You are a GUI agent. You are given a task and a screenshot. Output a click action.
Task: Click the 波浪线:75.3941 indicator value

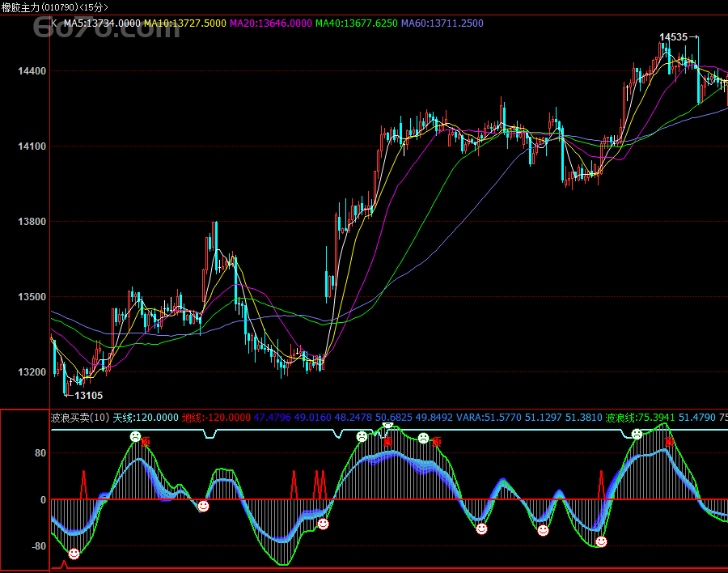coord(641,418)
